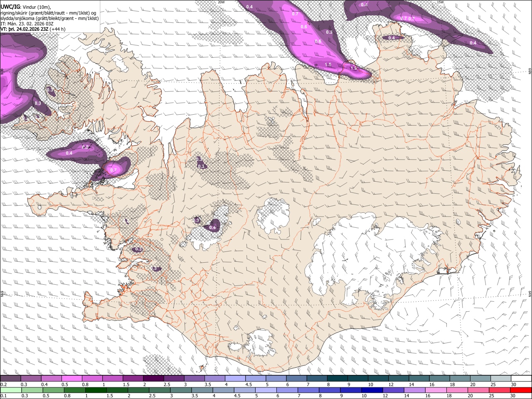Pick the 12 violet rain legend swatch
532x399 pixels.
click(393, 390)
